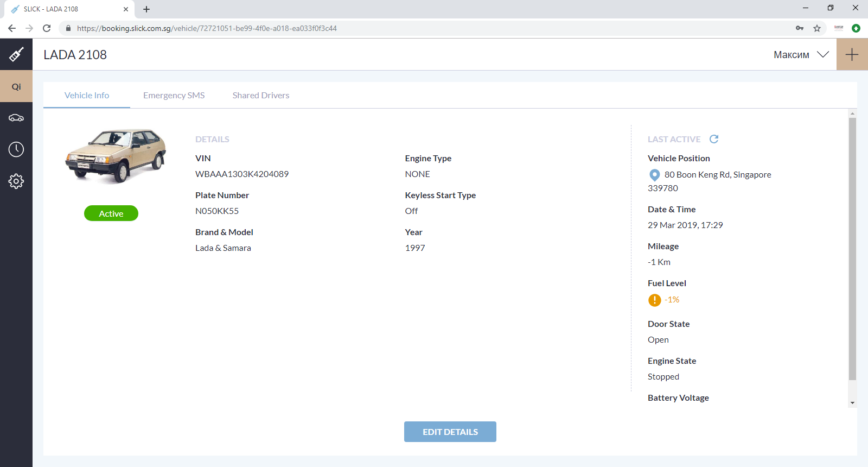Open a new browser tab

146,9
